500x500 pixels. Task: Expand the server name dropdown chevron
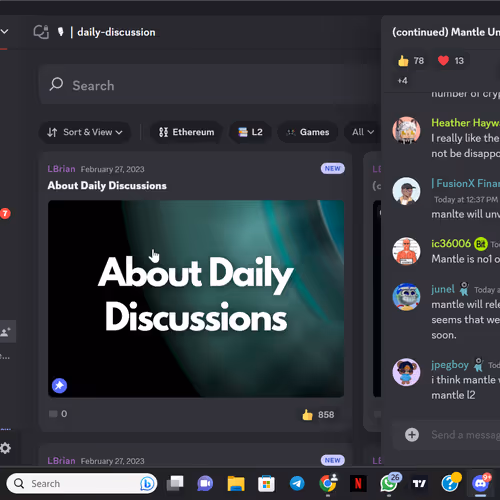(x=5, y=31)
